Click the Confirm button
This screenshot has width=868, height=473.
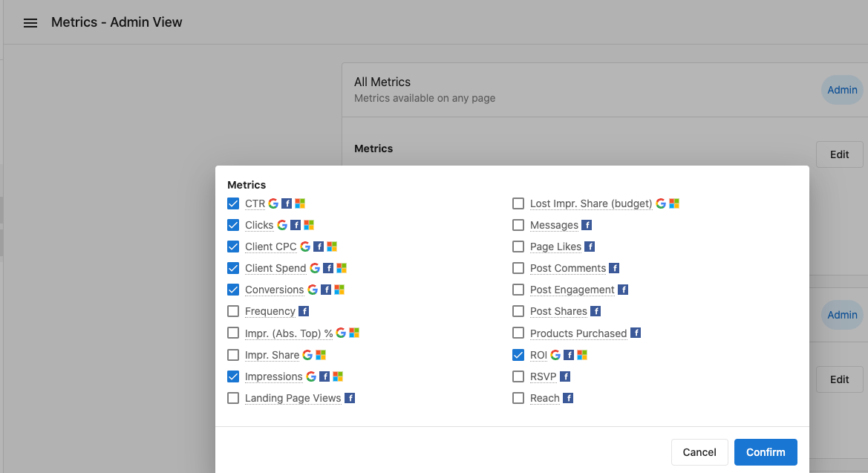pos(765,451)
